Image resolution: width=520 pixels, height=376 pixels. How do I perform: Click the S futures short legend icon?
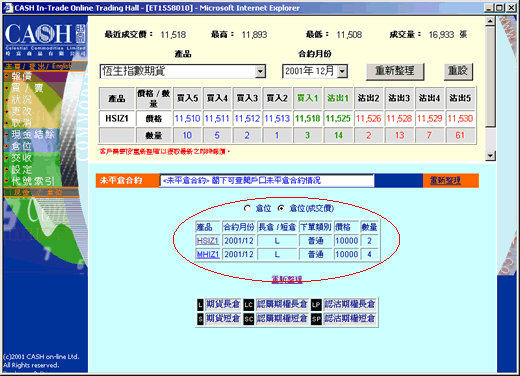(x=200, y=319)
